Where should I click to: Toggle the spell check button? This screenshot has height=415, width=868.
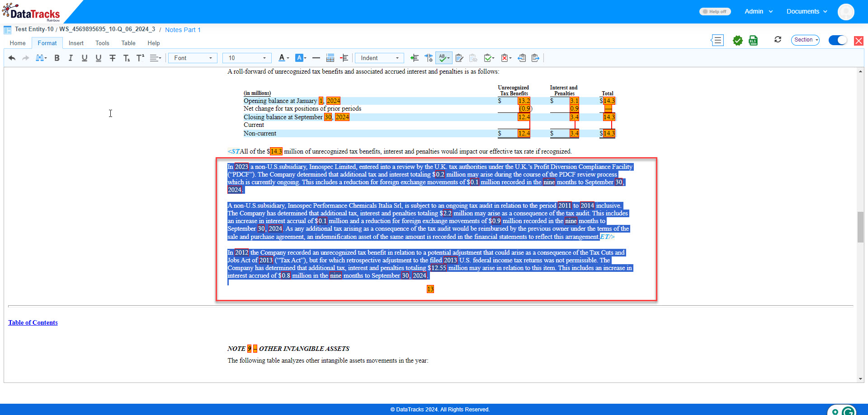click(443, 58)
